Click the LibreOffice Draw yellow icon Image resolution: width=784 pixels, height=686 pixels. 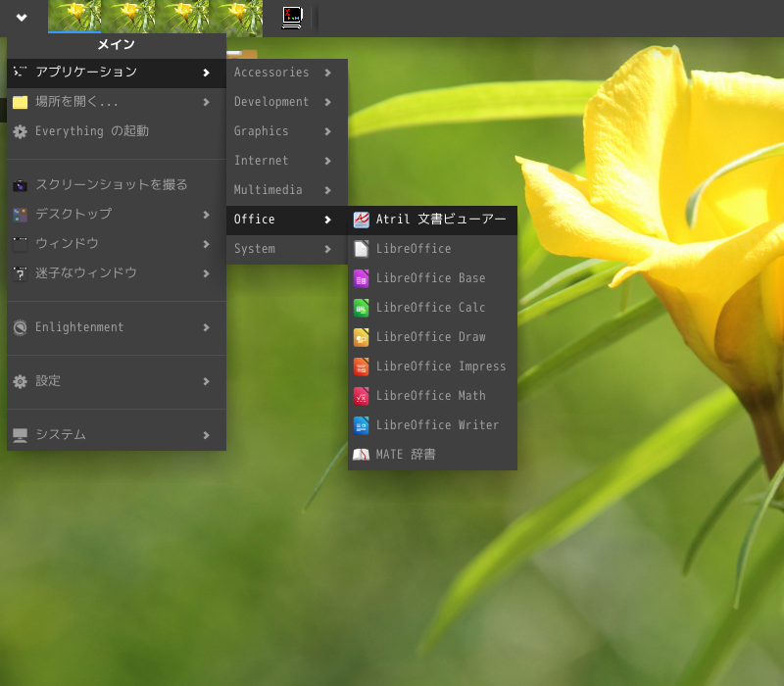click(x=361, y=337)
